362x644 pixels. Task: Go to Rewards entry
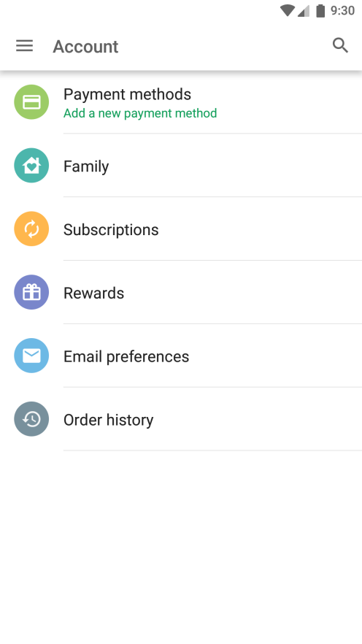click(x=181, y=292)
